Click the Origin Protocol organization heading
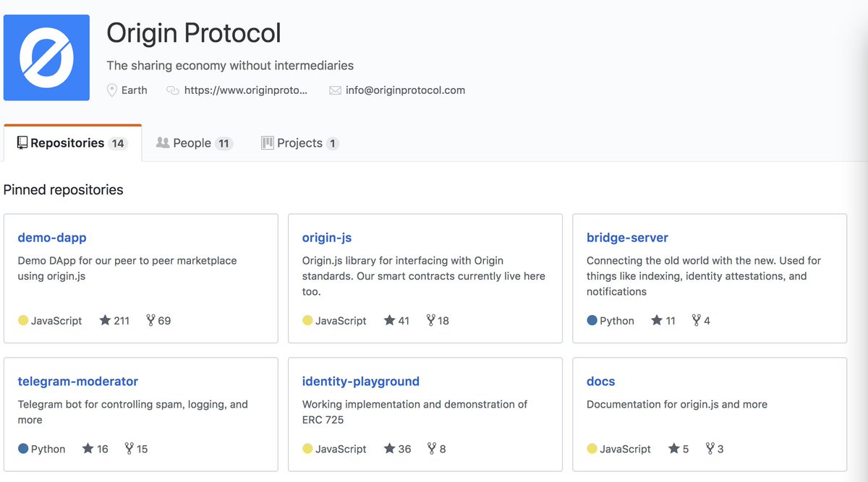 tap(194, 33)
